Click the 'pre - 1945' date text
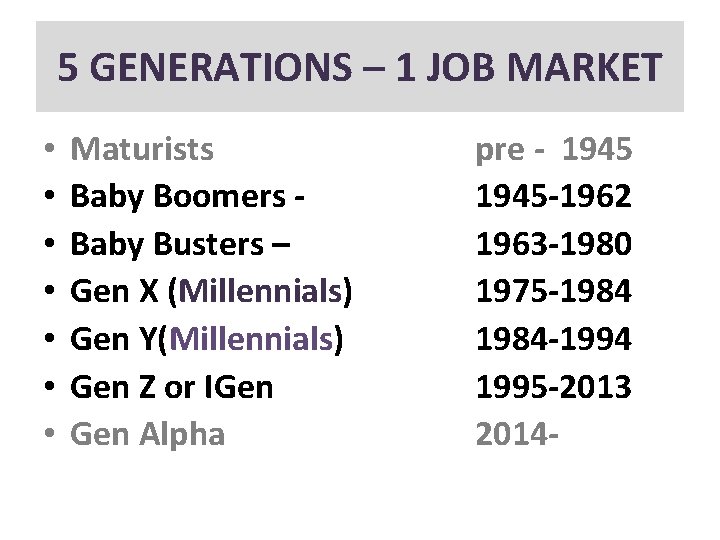 [x=553, y=150]
